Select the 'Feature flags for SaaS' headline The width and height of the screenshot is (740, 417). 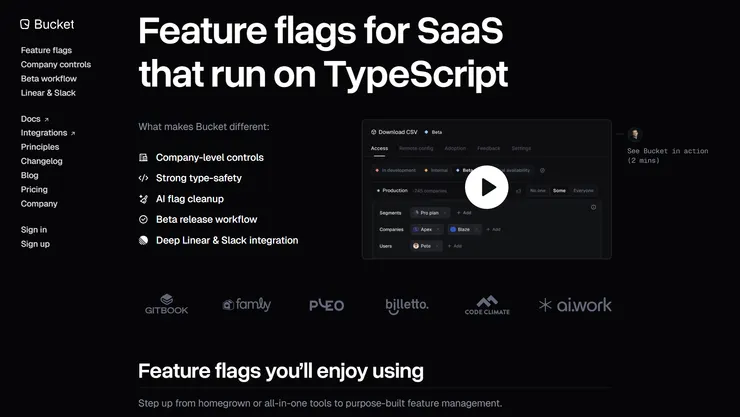click(321, 31)
